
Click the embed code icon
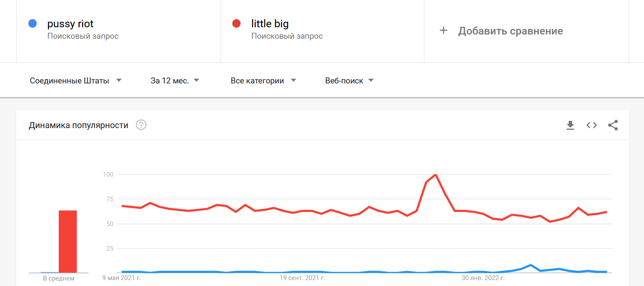point(592,125)
